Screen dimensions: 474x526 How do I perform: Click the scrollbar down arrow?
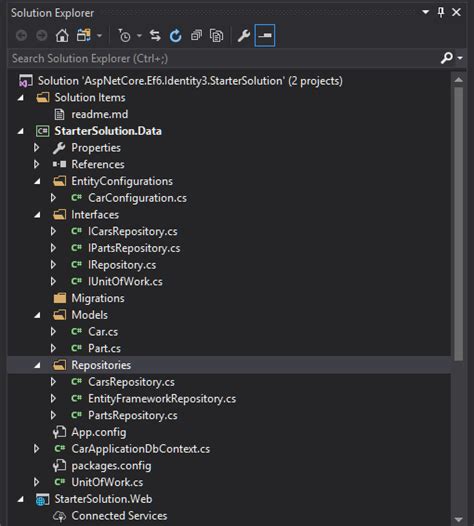tap(459, 519)
